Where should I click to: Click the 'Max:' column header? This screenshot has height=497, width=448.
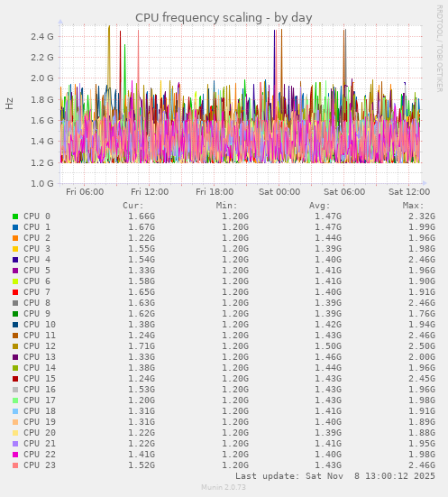(413, 206)
